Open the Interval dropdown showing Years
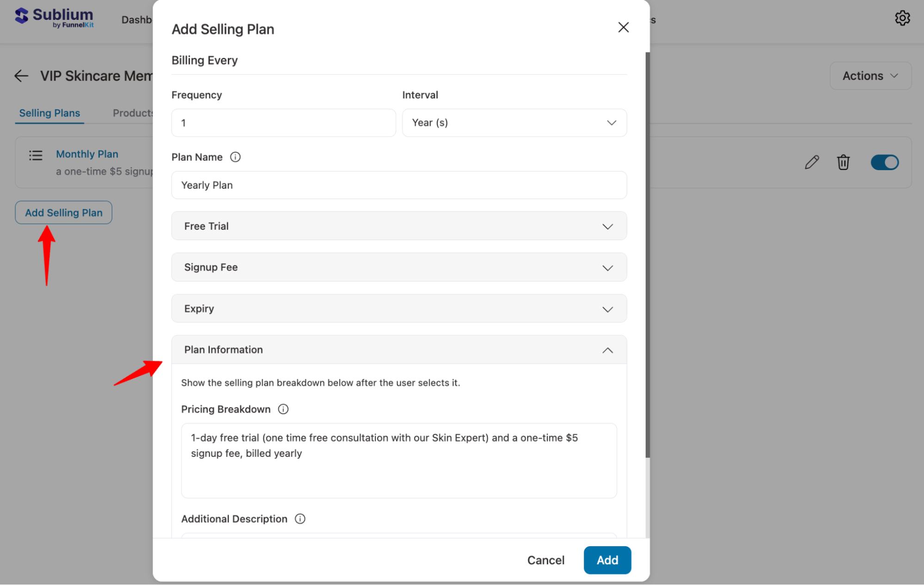The width and height of the screenshot is (924, 585). tap(514, 123)
